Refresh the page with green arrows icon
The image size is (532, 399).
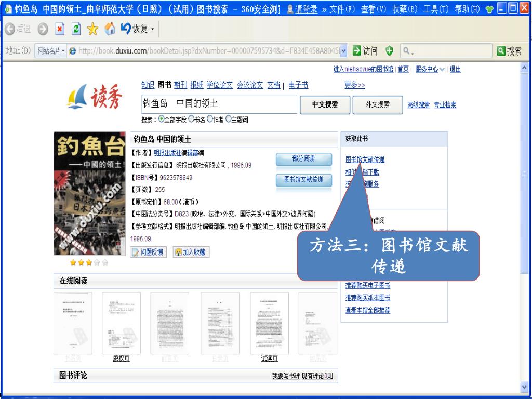click(x=76, y=29)
